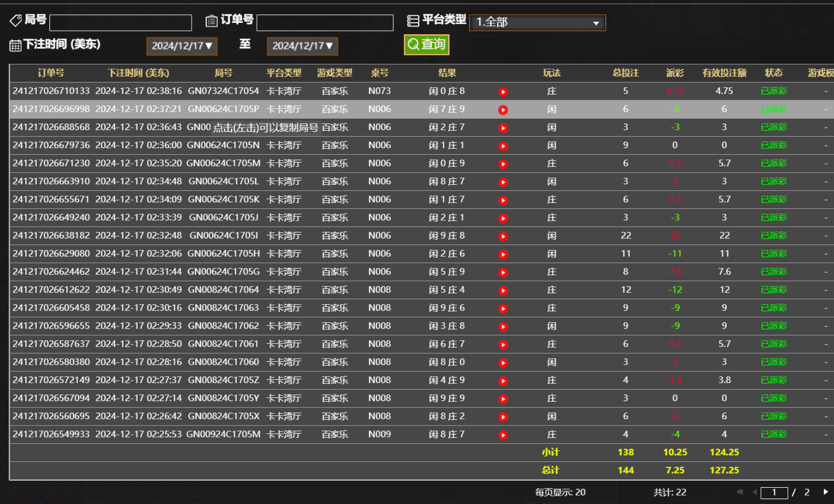This screenshot has width=834, height=504.
Task: Click the magnifier icon inside the 查询 button
Action: pyautogui.click(x=413, y=44)
